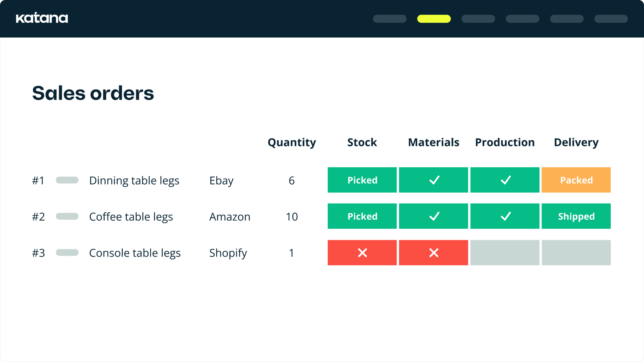The width and height of the screenshot is (644, 362).
Task: Click the Katana logo
Action: click(x=42, y=18)
